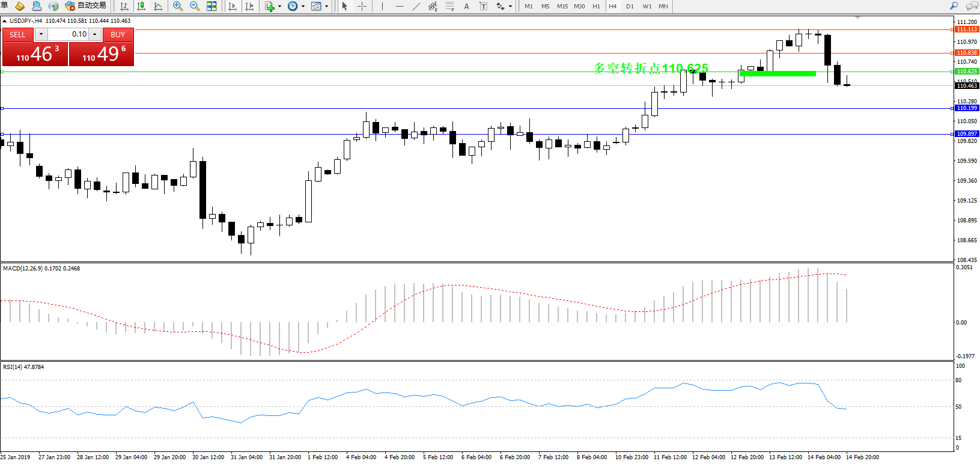Expand the chart templates dropdown arrow
This screenshot has width=980, height=464.
tap(326, 7)
